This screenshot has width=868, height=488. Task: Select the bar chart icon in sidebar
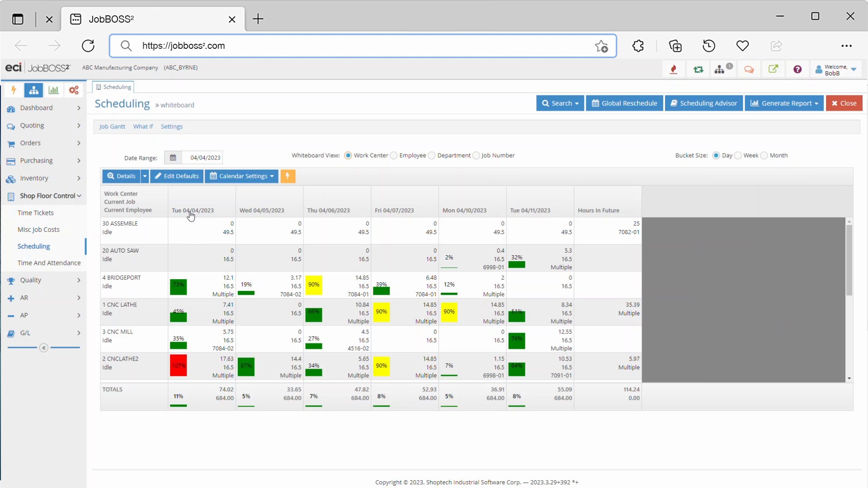point(53,90)
